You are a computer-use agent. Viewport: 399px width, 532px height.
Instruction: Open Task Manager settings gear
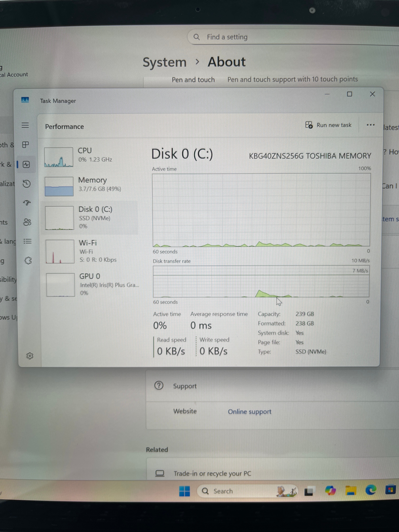coord(30,356)
